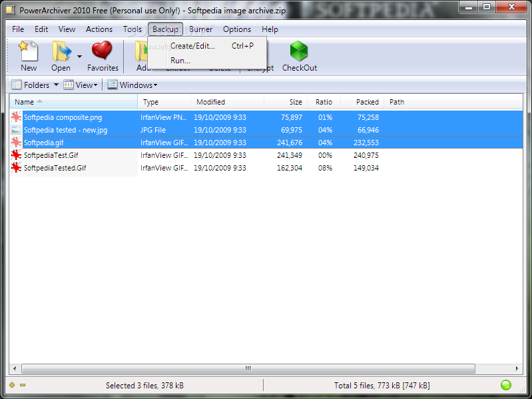Click the SoftpediaTested.Gif file icon
The height and width of the screenshot is (399, 532).
pyautogui.click(x=16, y=168)
